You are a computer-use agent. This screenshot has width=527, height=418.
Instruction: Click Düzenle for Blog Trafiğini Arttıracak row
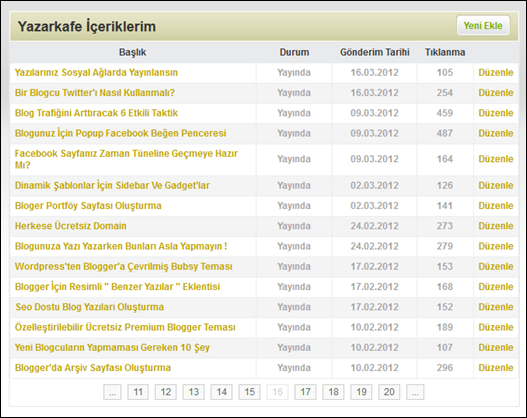pos(496,113)
